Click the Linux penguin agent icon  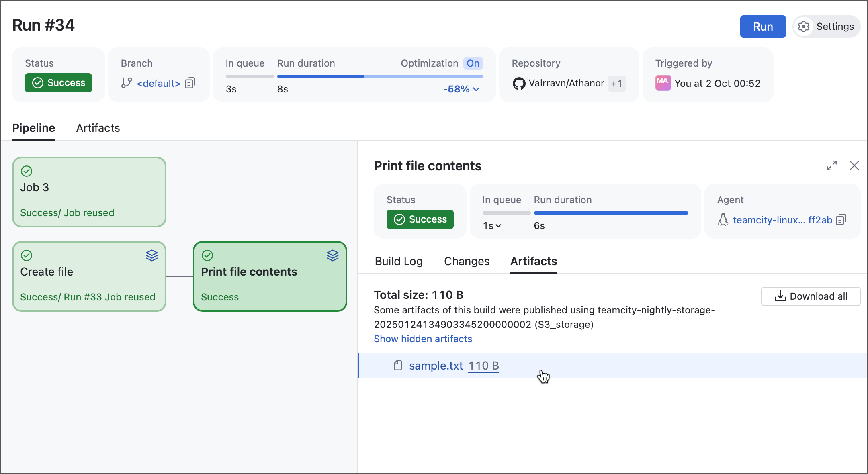point(722,220)
